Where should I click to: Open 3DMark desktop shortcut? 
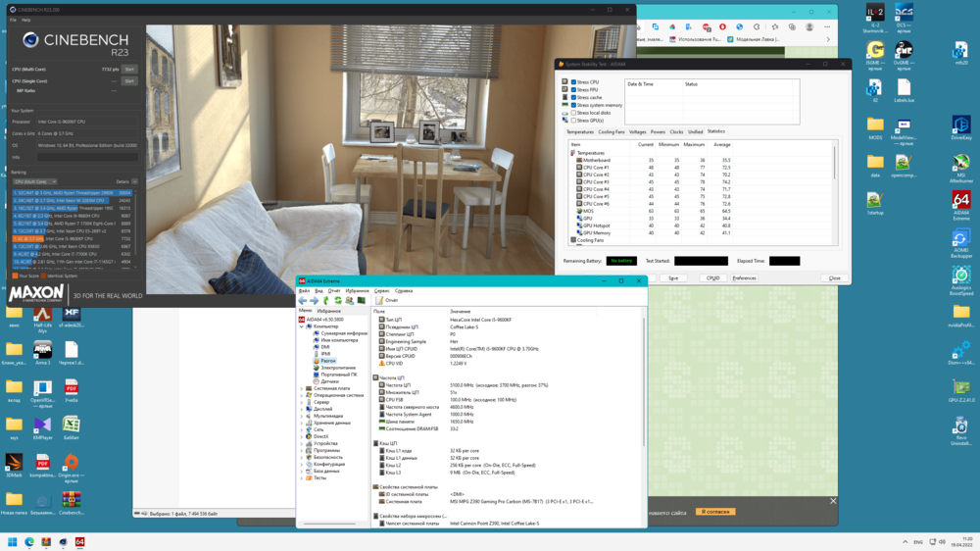click(x=14, y=466)
